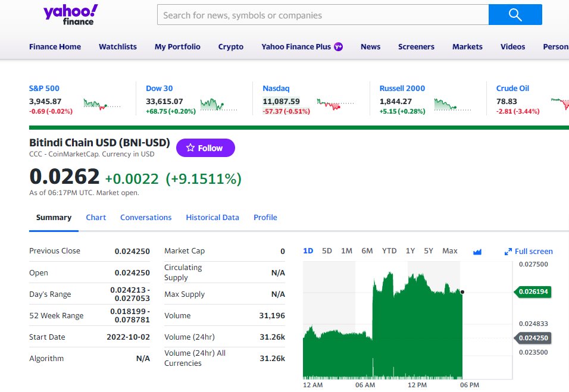The height and width of the screenshot is (392, 569).
Task: Click the Nasdaq mini sparkline chart
Action: [x=335, y=105]
